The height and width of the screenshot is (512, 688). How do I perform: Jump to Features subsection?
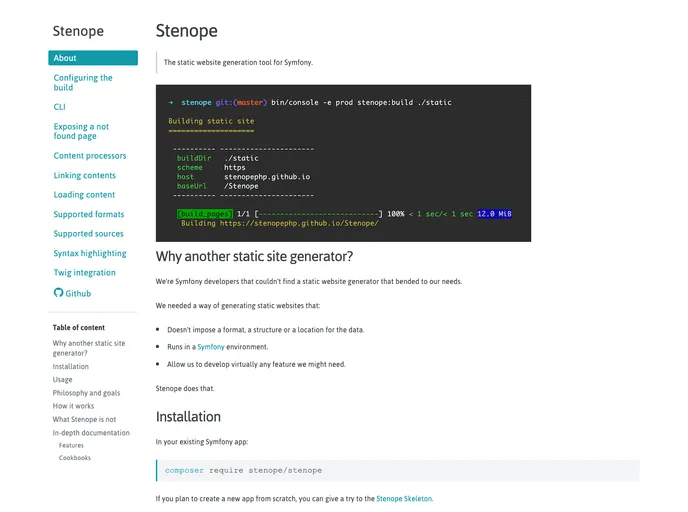tap(71, 445)
